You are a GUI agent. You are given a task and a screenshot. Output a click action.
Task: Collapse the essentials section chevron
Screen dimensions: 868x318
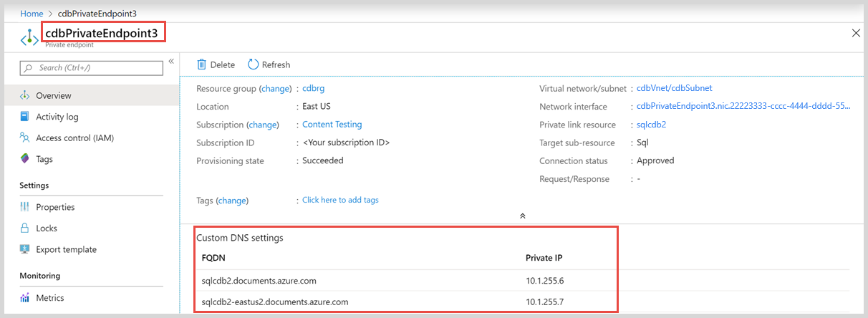click(523, 216)
